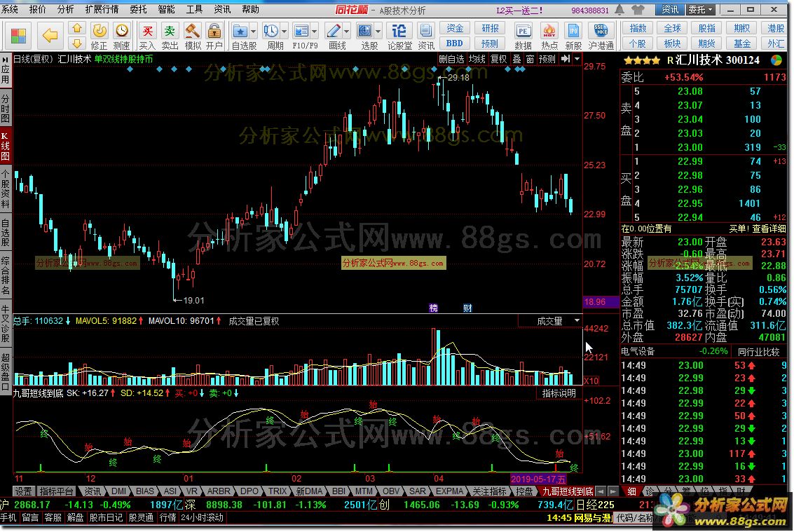Click the four-color home grid icon

coord(18,36)
